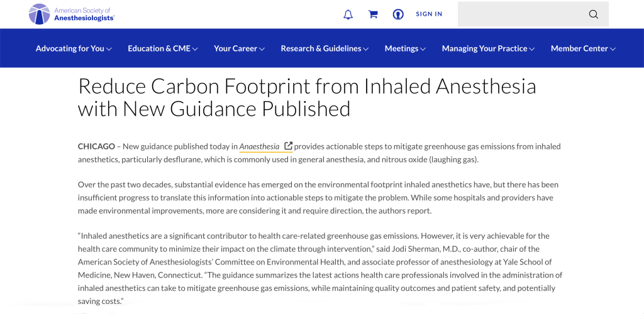
Task: Select the Your Career menu label
Action: tap(235, 48)
